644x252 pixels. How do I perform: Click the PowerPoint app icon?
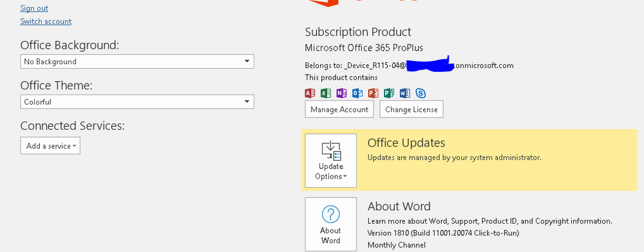373,93
